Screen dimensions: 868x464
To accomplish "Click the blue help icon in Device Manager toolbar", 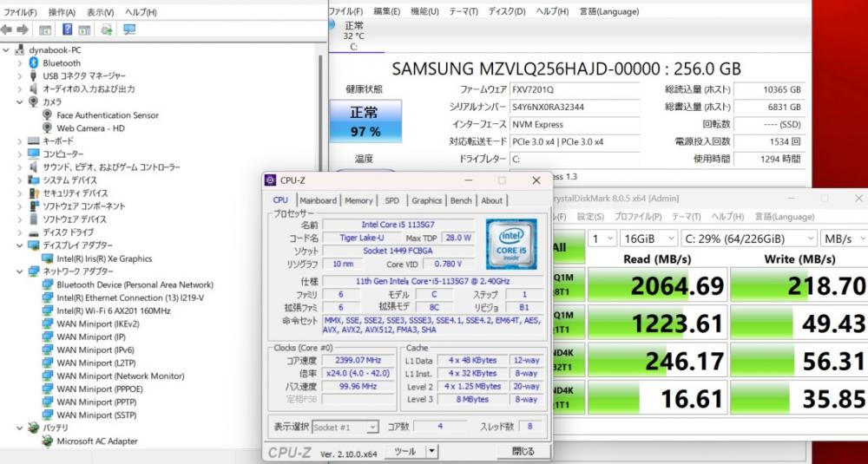I will pos(67,29).
